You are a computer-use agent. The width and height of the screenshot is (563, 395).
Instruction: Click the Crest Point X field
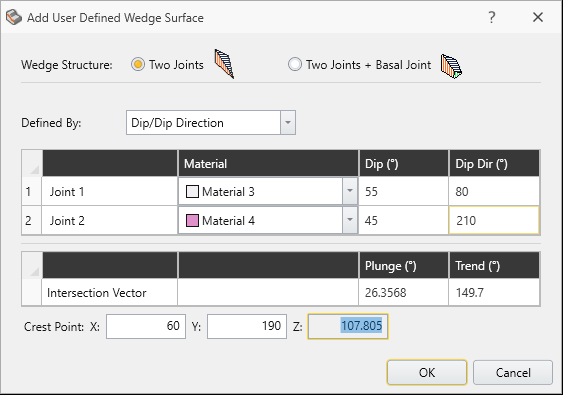pos(146,326)
